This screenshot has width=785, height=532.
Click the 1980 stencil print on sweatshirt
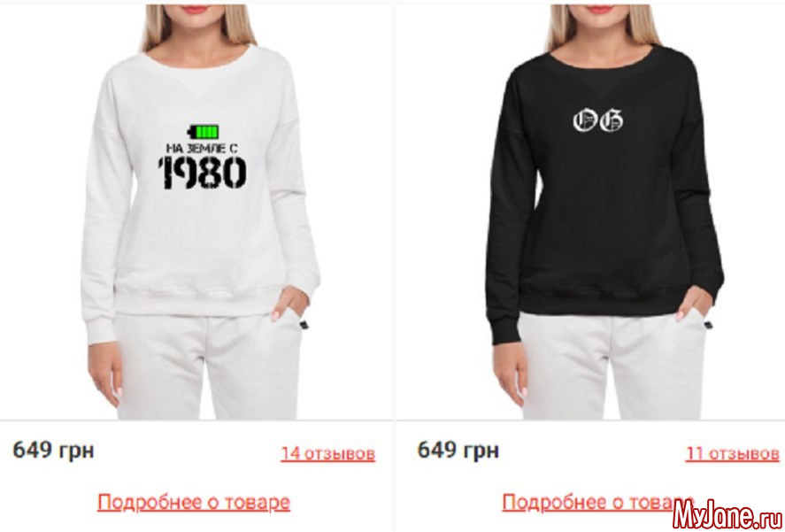pyautogui.click(x=203, y=173)
